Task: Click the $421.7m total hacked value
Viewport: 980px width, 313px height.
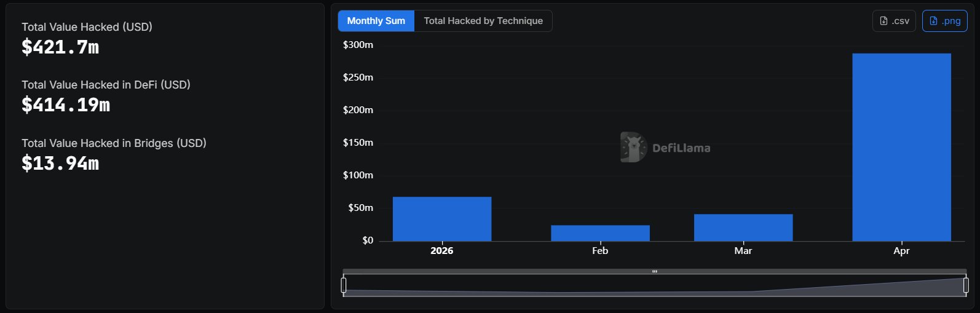Action: tap(60, 47)
